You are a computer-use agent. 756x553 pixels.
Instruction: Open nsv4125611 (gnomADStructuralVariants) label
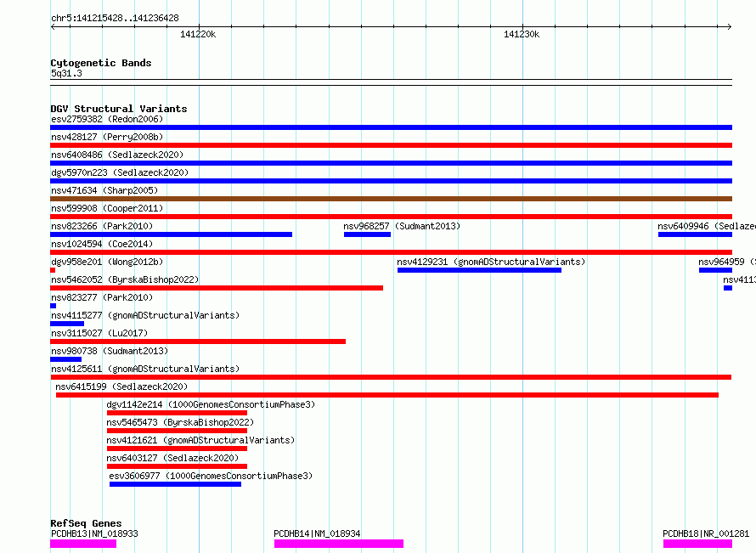[x=145, y=369]
